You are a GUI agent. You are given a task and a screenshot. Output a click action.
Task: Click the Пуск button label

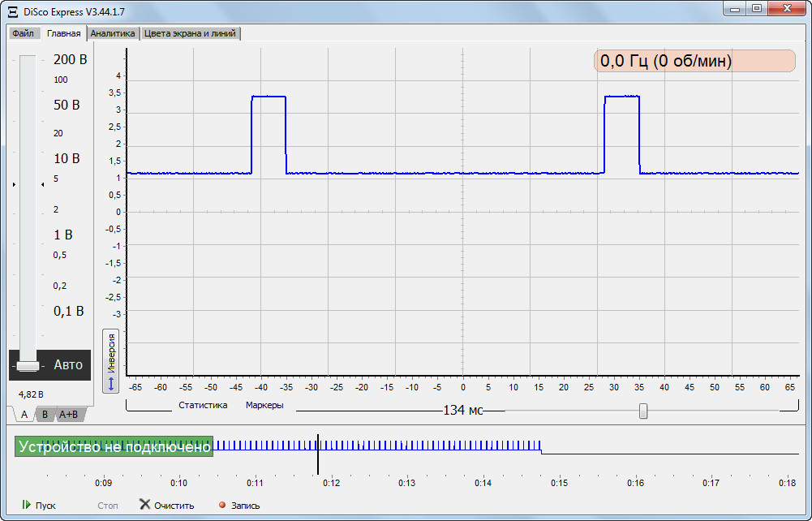coord(45,506)
